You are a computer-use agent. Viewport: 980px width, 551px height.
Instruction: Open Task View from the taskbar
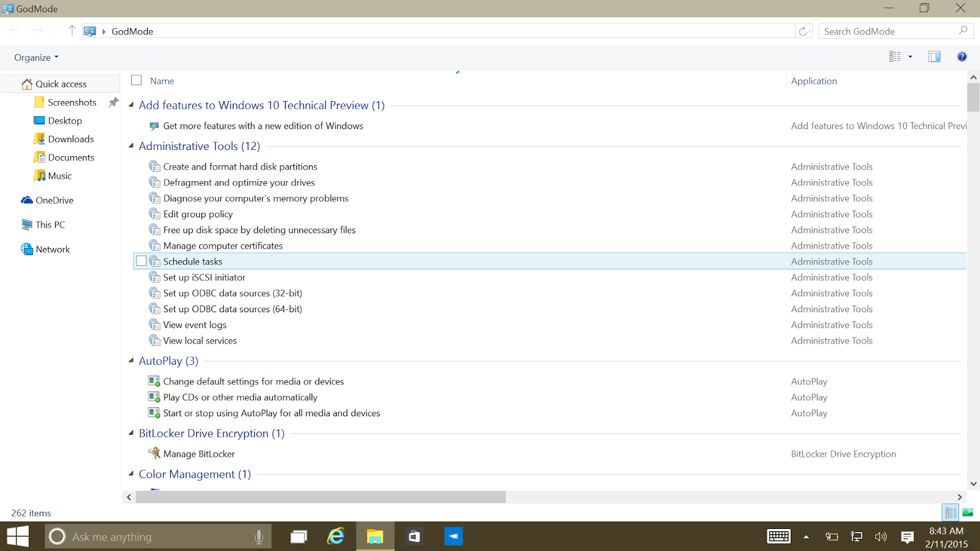[298, 536]
